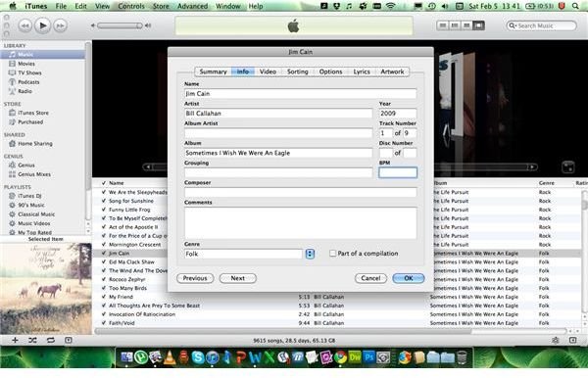
Task: Uncheck the Invocation Of Ratiocination checkbox
Action: point(104,314)
